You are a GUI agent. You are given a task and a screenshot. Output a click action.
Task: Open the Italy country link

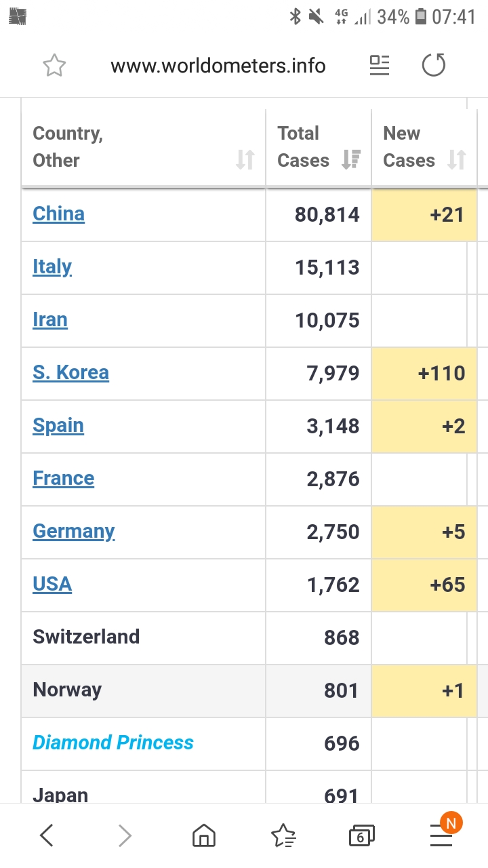click(x=52, y=267)
